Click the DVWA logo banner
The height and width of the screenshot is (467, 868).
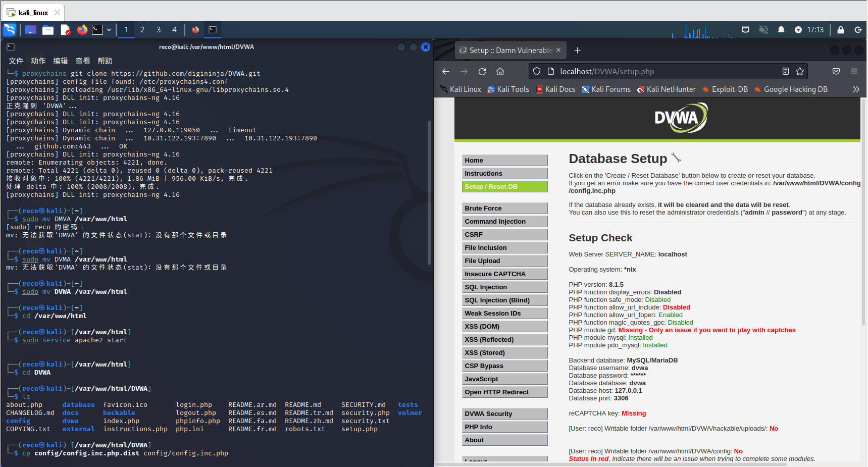(x=681, y=118)
